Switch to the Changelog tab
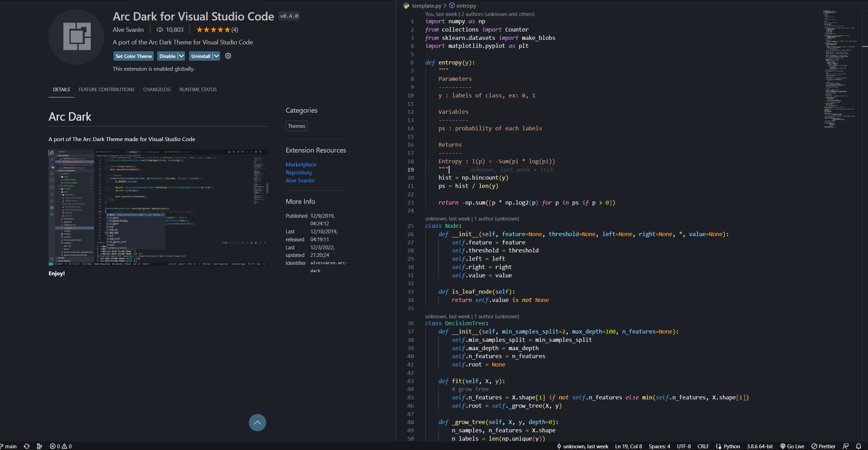The width and height of the screenshot is (868, 450). click(x=157, y=89)
